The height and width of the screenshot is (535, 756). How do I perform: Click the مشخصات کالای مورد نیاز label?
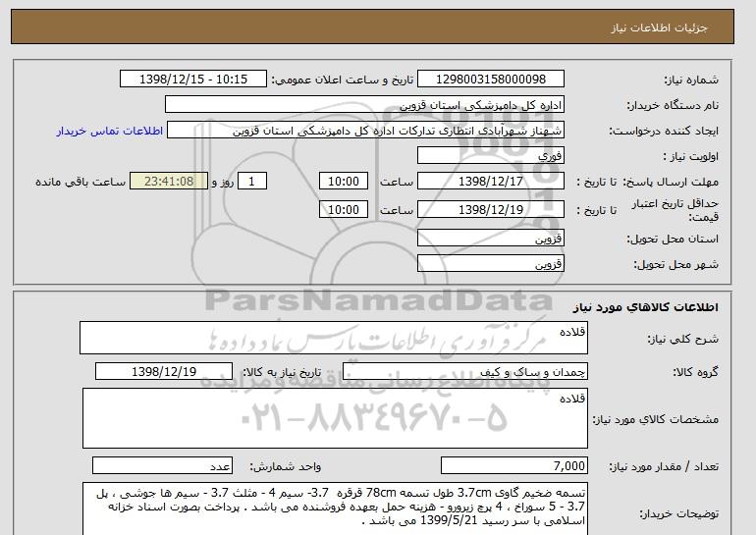(656, 419)
